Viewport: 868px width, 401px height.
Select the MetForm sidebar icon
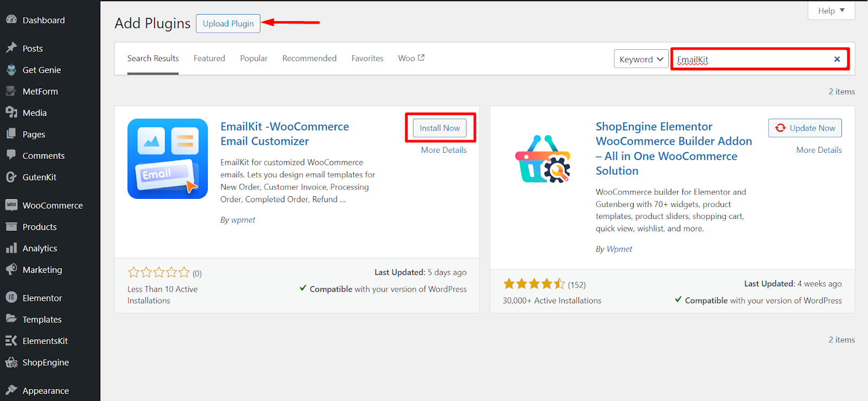pyautogui.click(x=11, y=91)
